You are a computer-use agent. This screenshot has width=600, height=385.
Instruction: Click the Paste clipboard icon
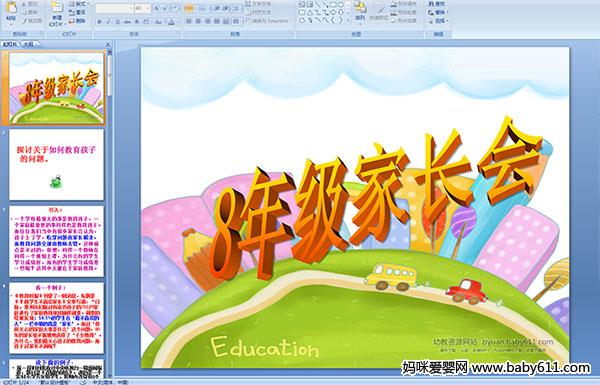(x=11, y=8)
